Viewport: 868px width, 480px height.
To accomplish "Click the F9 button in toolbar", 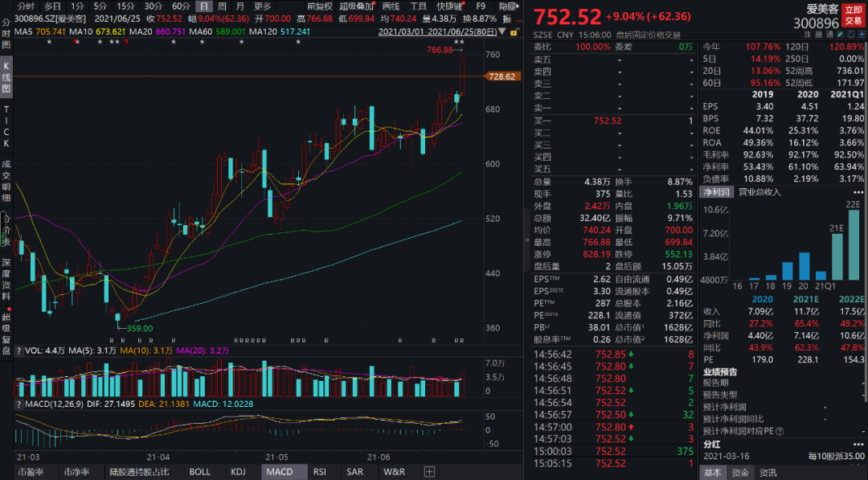I will click(x=481, y=6).
